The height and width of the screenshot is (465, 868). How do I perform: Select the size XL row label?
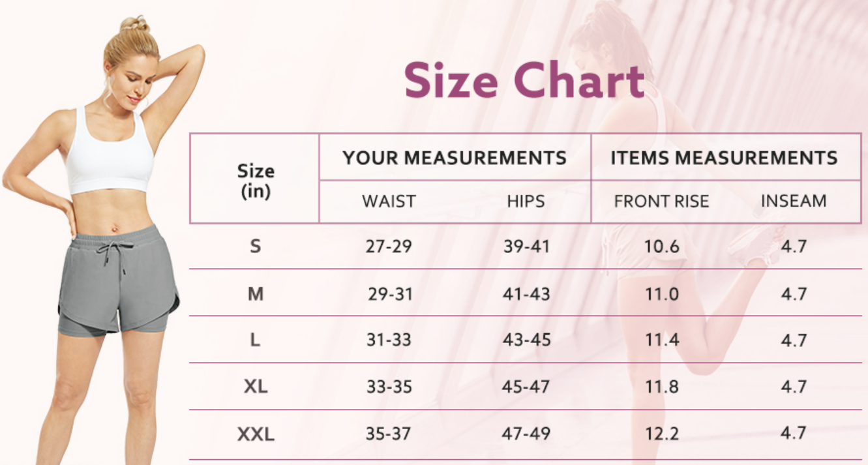[x=256, y=387]
